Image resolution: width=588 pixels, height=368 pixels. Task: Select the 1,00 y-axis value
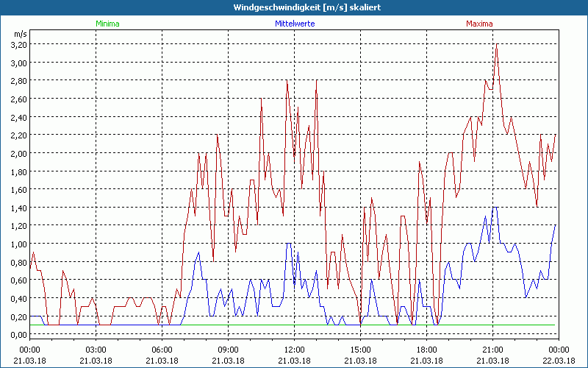18,244
